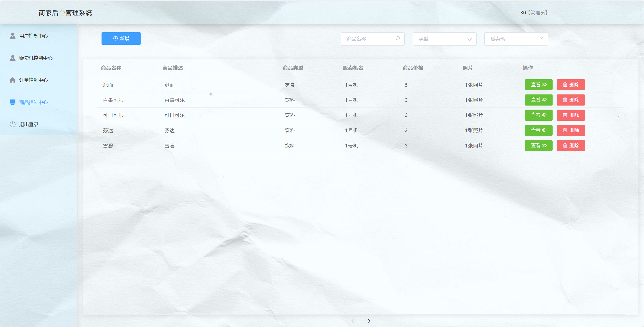This screenshot has height=327, width=644.
Task: Click eye icon to view 雪碧
Action: [544, 145]
